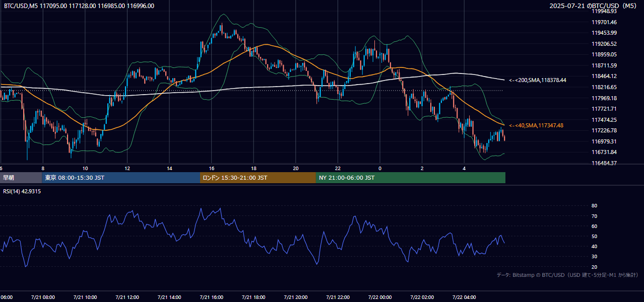Click date axis label 7/21 12:00

click(127, 297)
